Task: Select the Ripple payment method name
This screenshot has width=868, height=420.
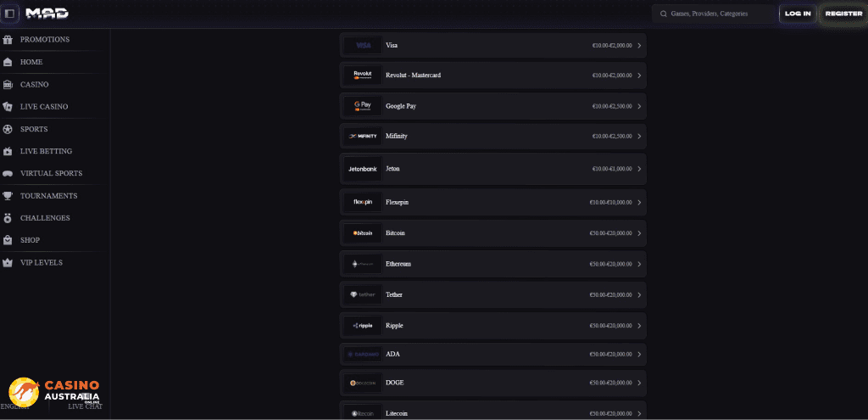Action: [x=394, y=326]
